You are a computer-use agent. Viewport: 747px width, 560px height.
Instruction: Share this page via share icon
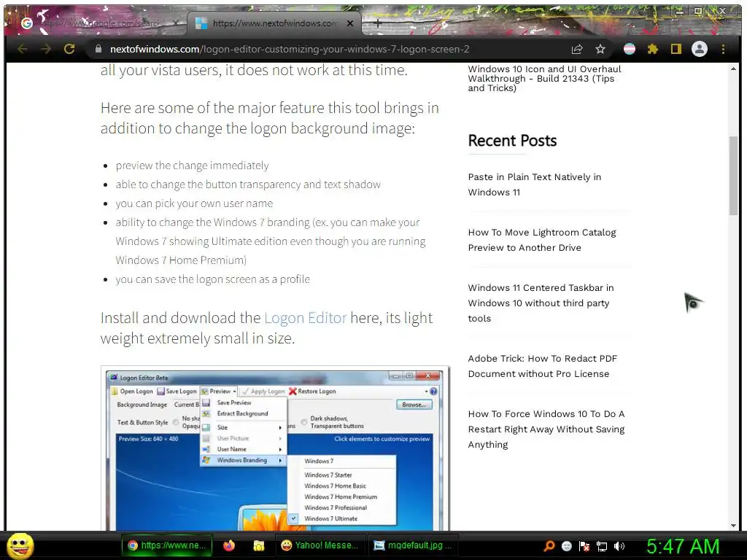tap(577, 49)
